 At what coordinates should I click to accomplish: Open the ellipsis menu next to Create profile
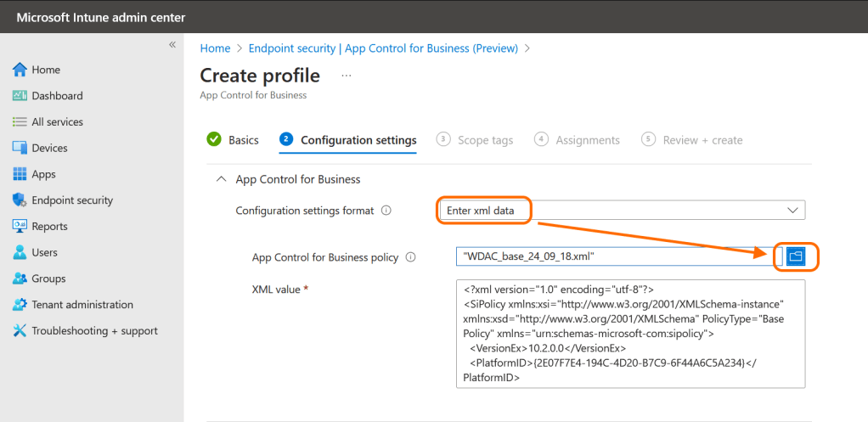click(x=346, y=76)
